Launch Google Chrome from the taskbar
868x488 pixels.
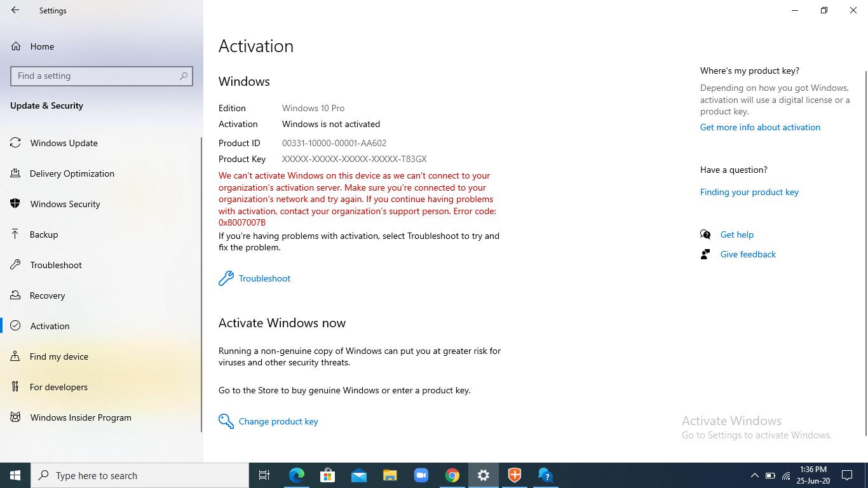452,475
